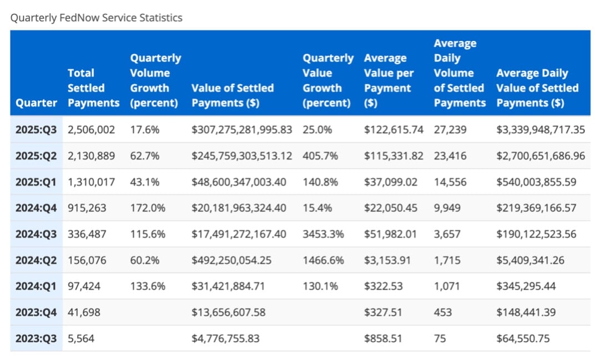Click the $48,600,347,003.40 settled value cell
Screen dimensions: 605x364
239,182
